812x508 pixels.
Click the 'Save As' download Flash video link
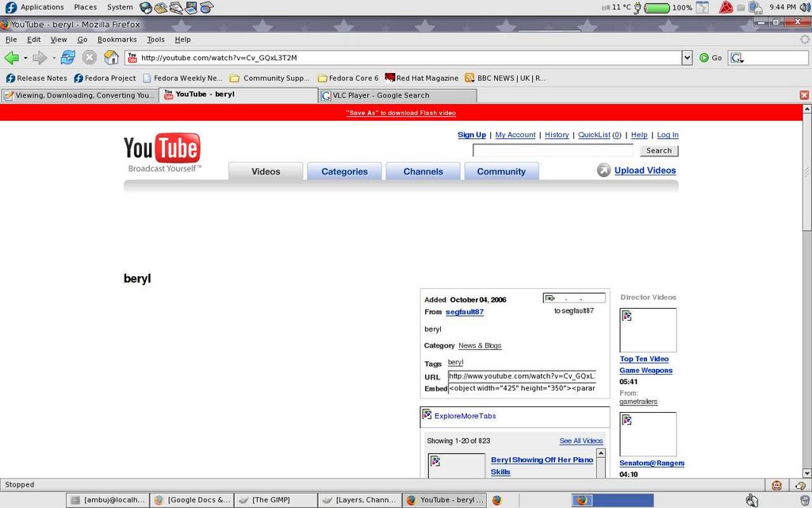click(x=400, y=113)
